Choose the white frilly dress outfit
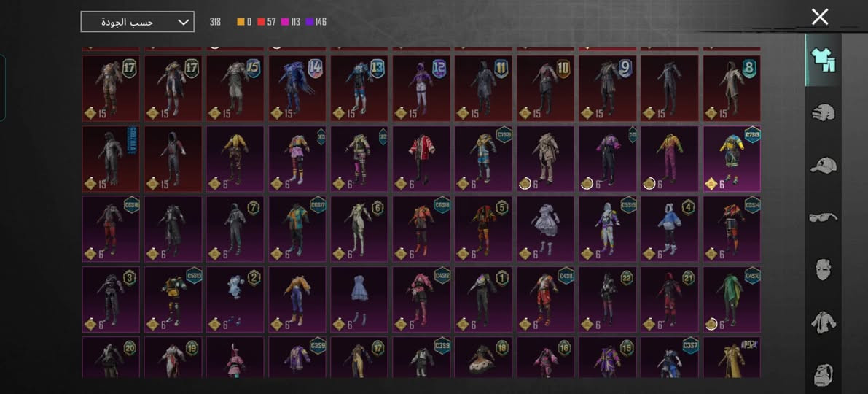This screenshot has width=868, height=394. 545,229
